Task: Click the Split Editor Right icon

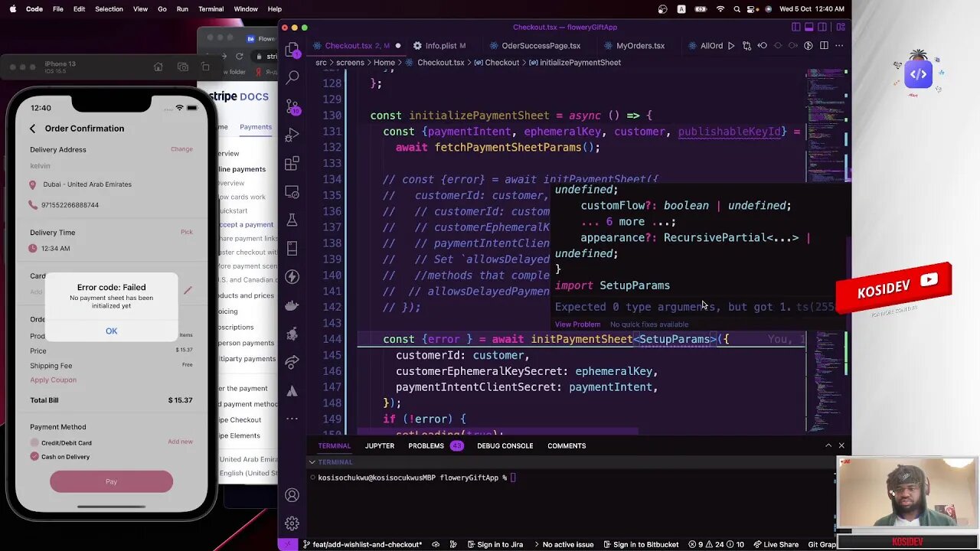Action: pos(824,46)
